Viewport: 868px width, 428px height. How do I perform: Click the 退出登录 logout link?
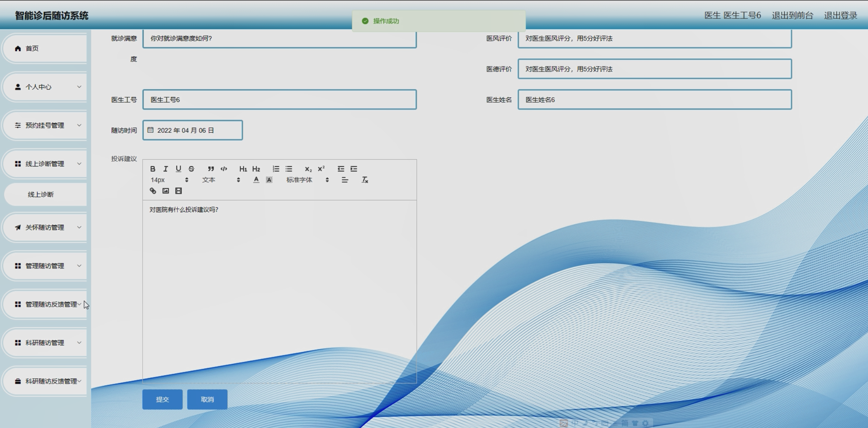point(840,15)
